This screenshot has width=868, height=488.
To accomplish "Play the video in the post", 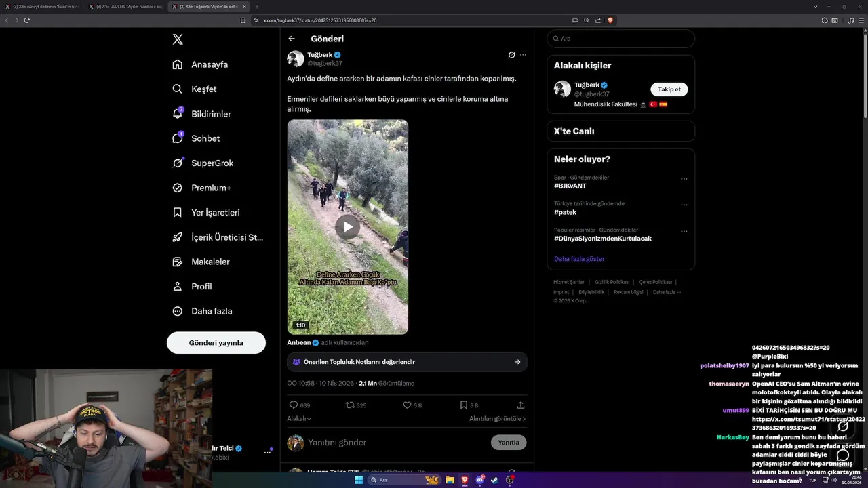I will (347, 227).
